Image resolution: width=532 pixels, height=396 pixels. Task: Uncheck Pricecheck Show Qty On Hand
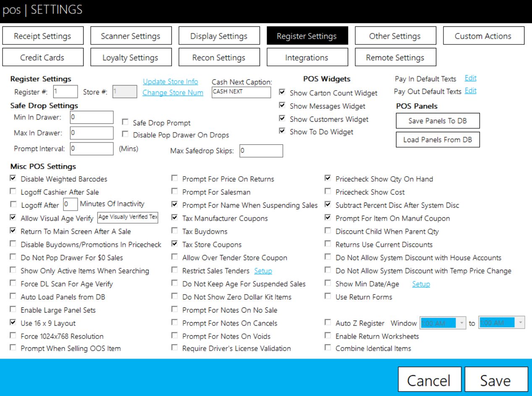328,179
